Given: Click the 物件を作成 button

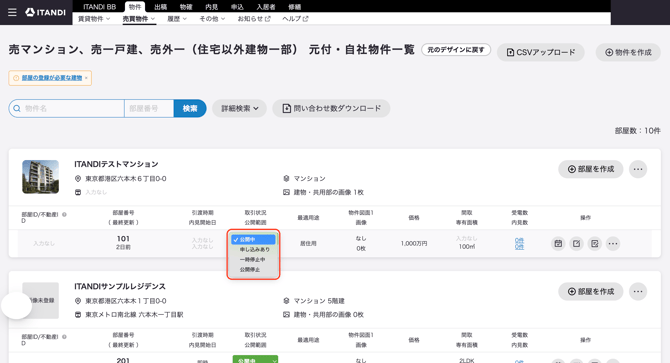Looking at the screenshot, I should pos(628,53).
